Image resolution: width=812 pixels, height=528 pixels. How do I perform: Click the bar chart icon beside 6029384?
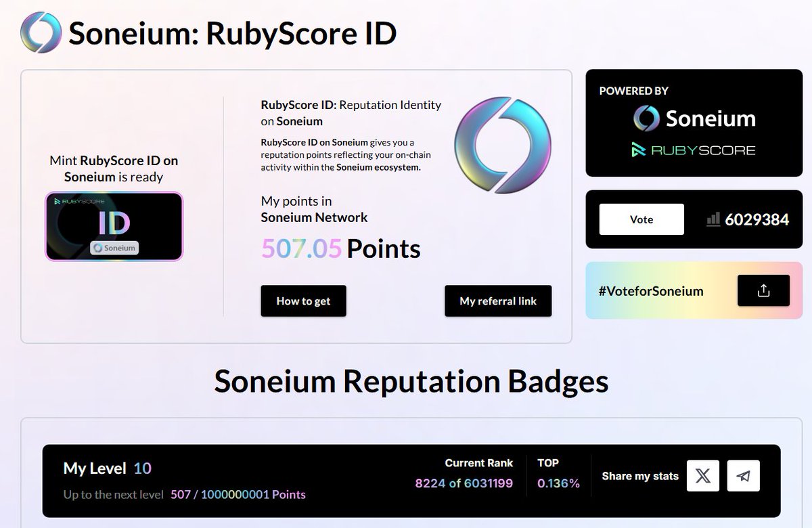click(x=713, y=219)
